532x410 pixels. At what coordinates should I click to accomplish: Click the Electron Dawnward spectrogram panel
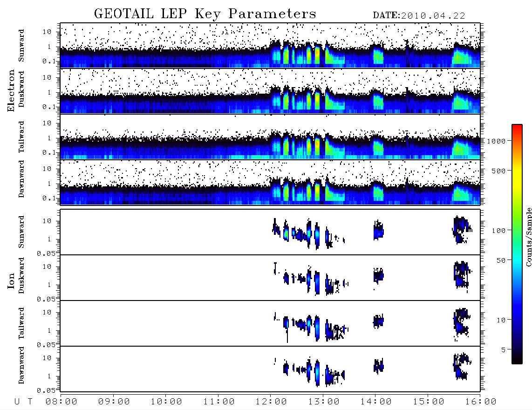(x=270, y=182)
